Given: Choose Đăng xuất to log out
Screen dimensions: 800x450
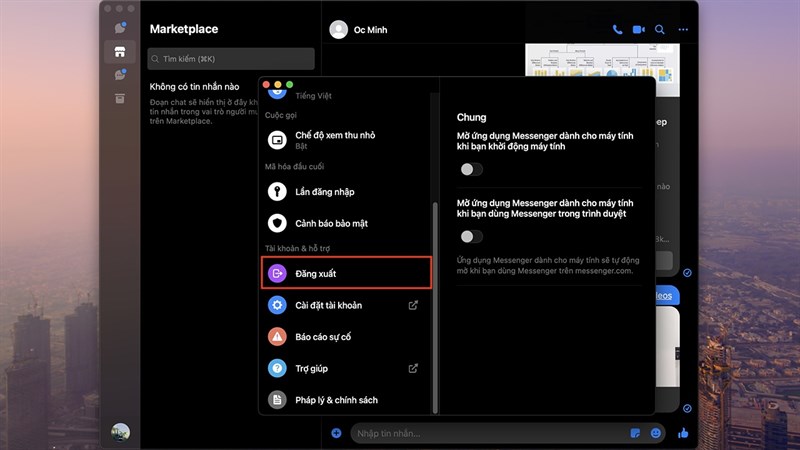Looking at the screenshot, I should point(346,273).
